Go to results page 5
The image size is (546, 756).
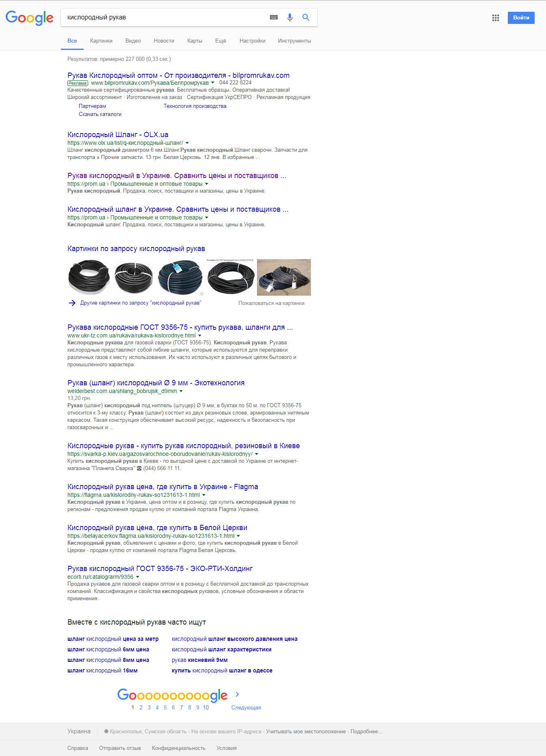(x=165, y=707)
